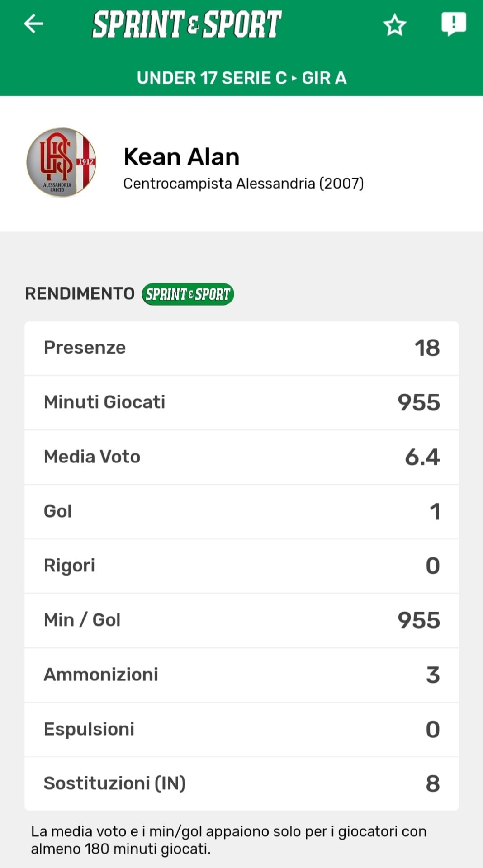Open Under 17 Serie C Gir A league
483x868 pixels.
(241, 78)
